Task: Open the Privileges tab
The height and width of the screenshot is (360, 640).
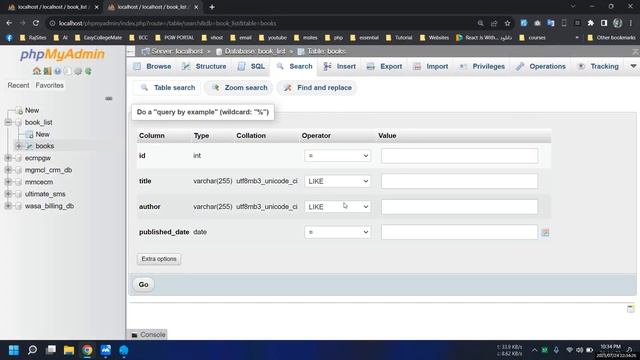Action: 482,67
